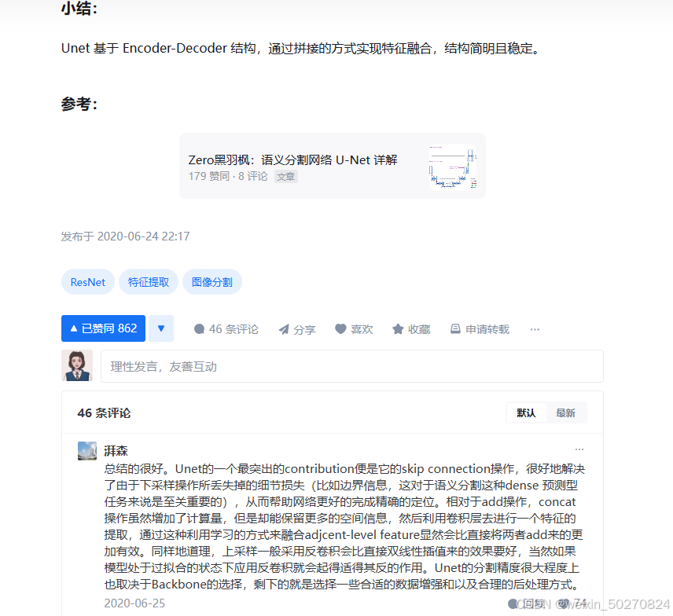Image resolution: width=673 pixels, height=616 pixels.
Task: Open the 特征提取 topic tag
Action: coord(149,282)
